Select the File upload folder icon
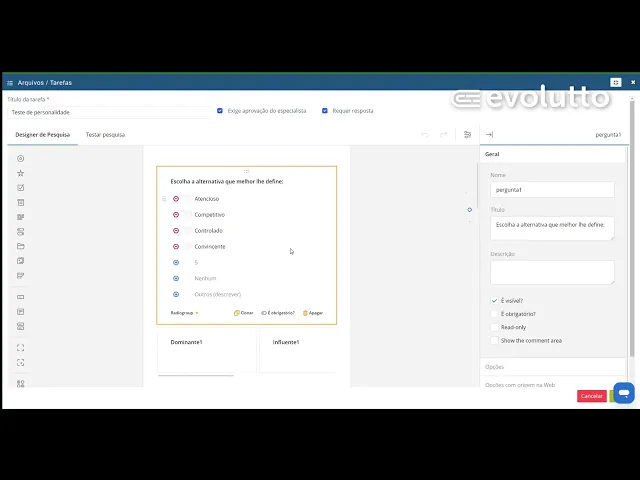Screen dimensions: 640x480 coord(20,246)
